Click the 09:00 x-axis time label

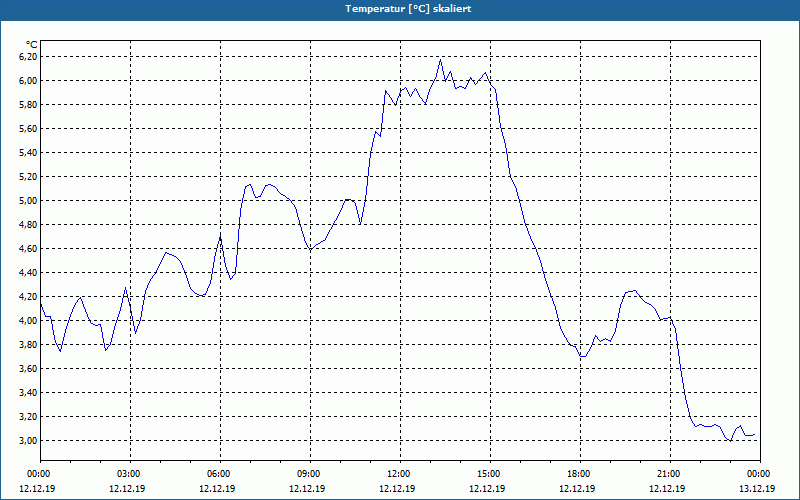[307, 474]
